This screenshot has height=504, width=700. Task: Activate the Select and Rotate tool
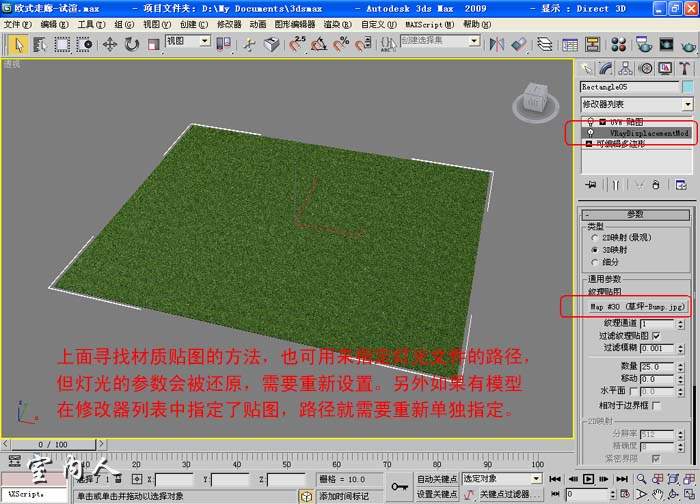coord(132,44)
